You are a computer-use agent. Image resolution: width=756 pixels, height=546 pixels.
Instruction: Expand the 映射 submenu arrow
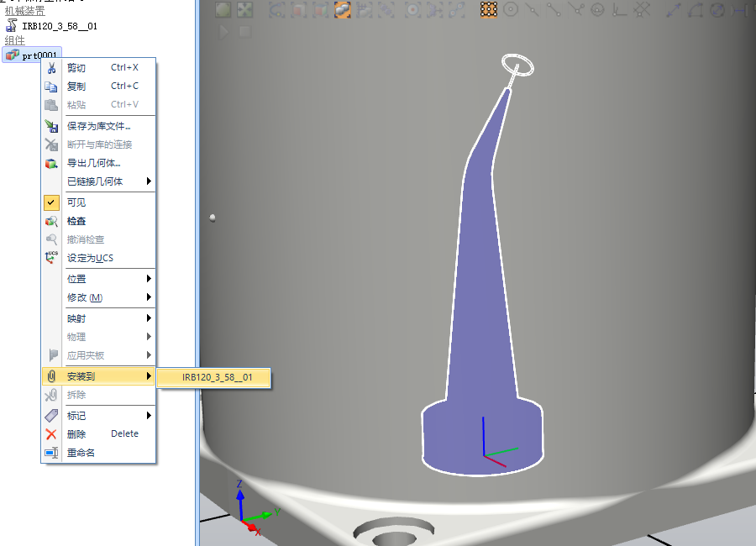(149, 318)
